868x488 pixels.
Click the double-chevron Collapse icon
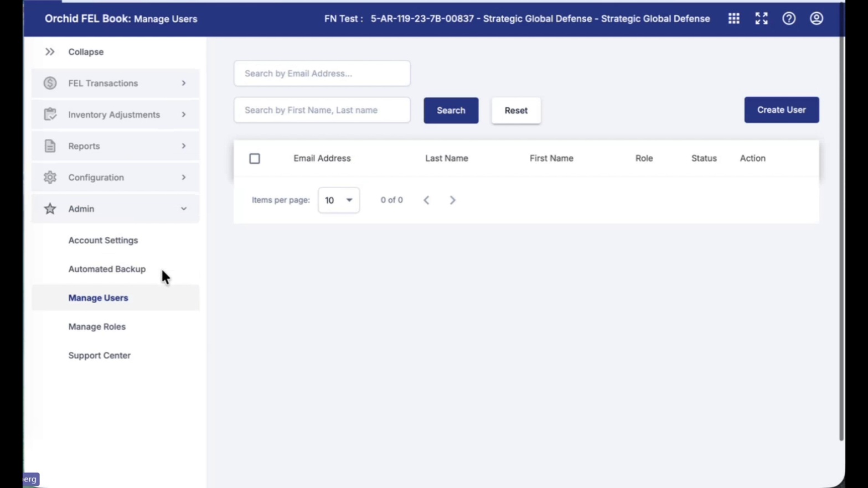[x=50, y=52]
